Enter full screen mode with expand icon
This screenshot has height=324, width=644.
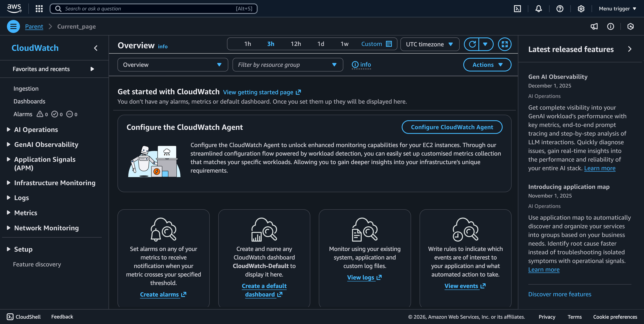click(504, 44)
